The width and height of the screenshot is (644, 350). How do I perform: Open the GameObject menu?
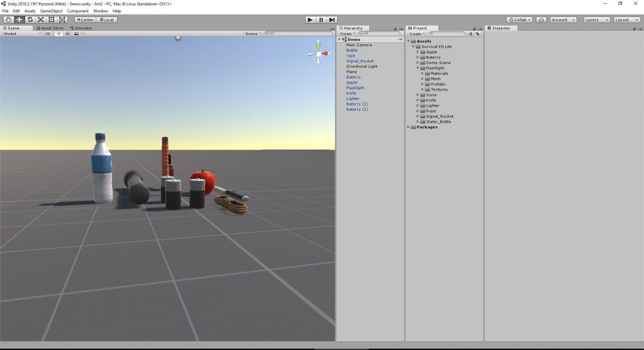52,11
